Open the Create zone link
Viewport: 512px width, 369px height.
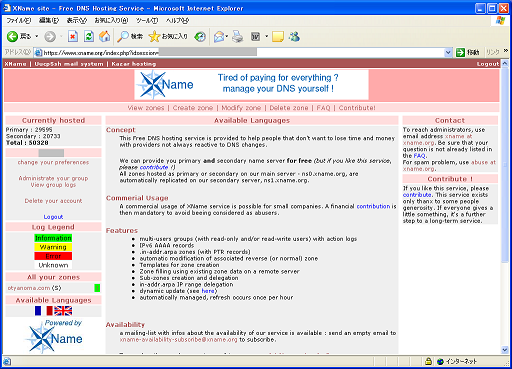pos(193,108)
